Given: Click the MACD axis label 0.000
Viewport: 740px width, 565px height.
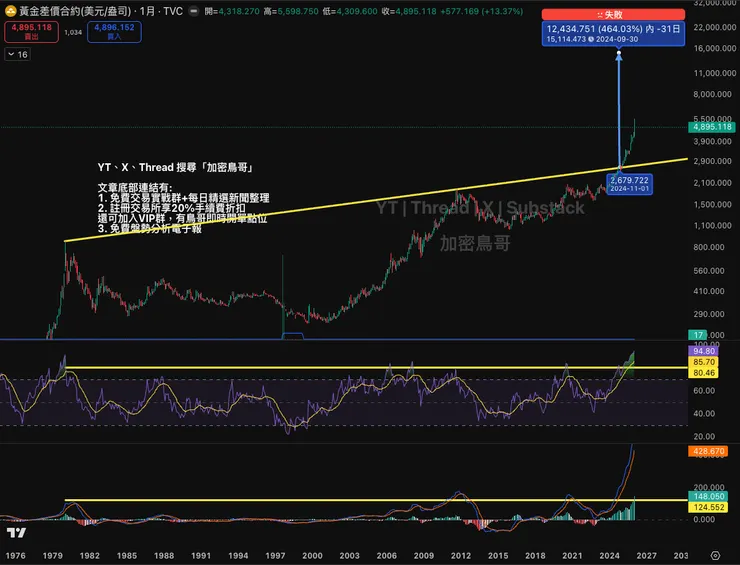Looking at the screenshot, I should tap(704, 519).
